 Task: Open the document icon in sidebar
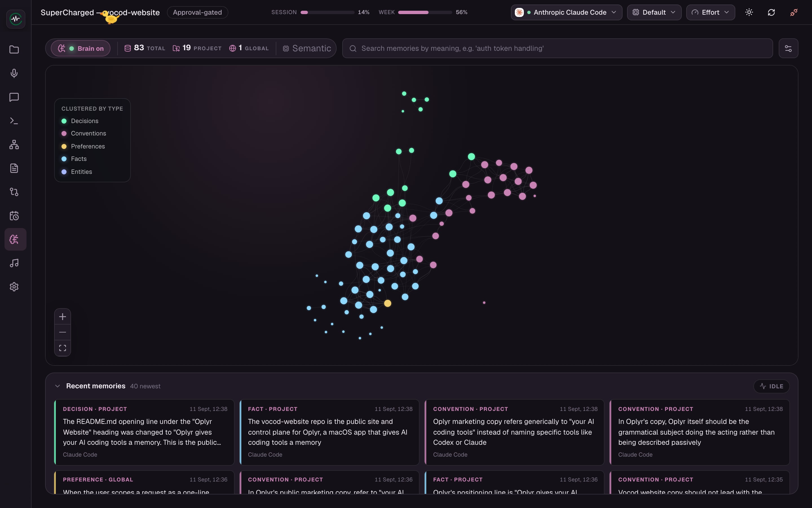pyautogui.click(x=14, y=168)
